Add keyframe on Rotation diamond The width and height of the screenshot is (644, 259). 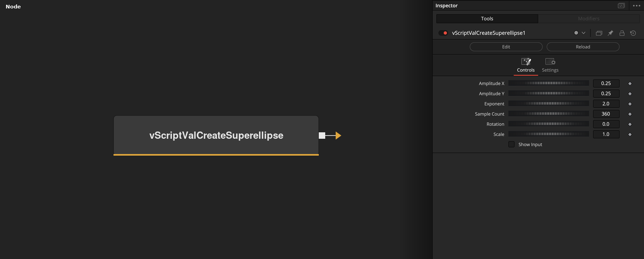coord(630,124)
